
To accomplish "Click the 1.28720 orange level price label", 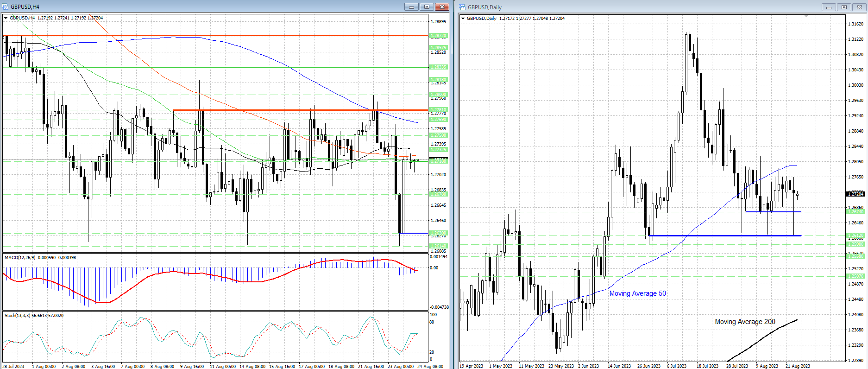I will pos(438,36).
